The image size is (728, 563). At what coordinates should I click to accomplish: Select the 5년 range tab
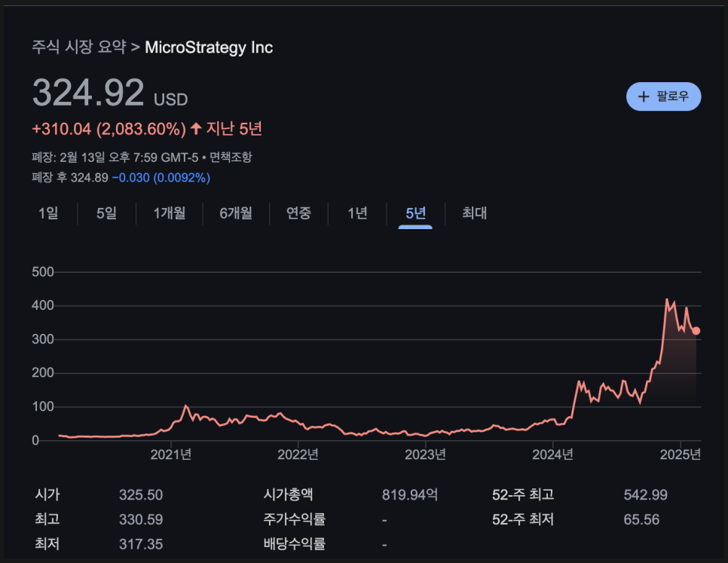point(415,213)
